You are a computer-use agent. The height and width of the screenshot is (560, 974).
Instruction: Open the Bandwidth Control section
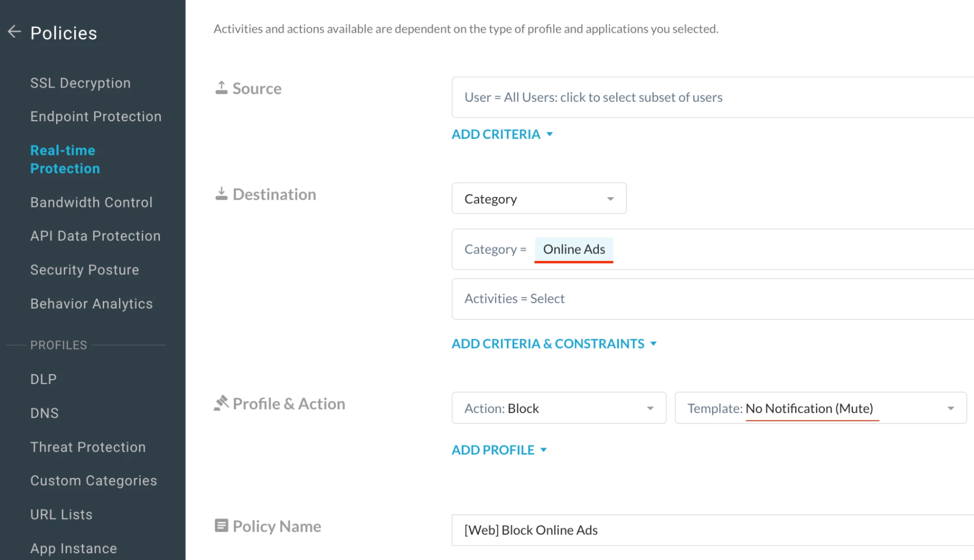pyautogui.click(x=91, y=203)
